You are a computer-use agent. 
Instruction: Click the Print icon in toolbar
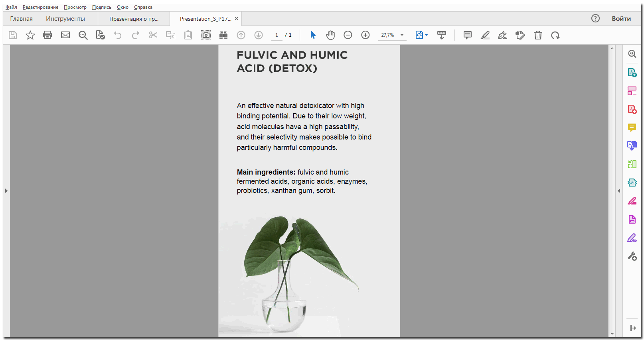(47, 35)
